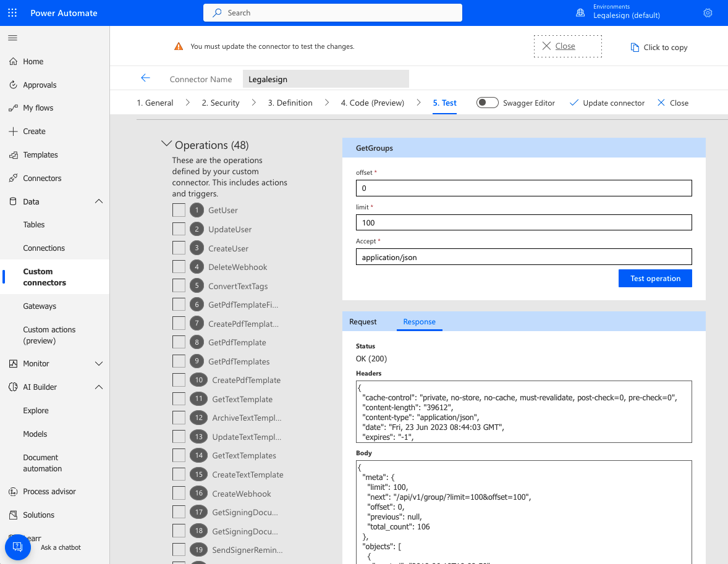Click the warning triangle icon

point(178,46)
